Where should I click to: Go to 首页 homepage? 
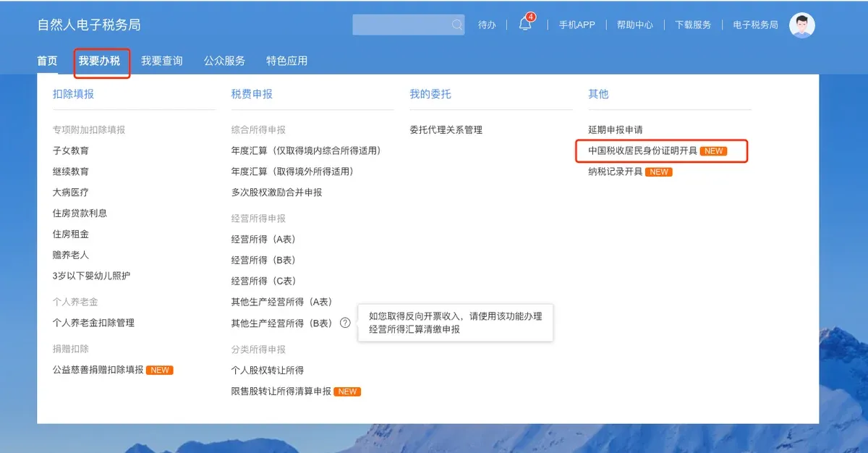(47, 61)
